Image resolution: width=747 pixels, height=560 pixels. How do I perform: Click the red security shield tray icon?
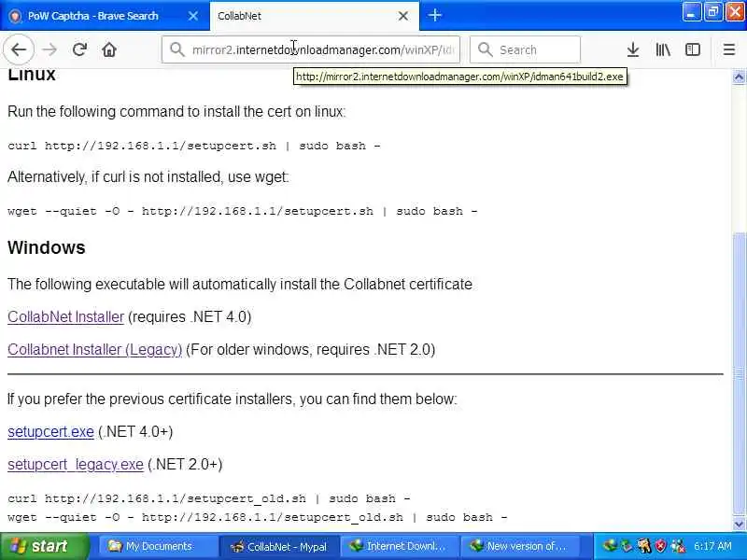[660, 546]
